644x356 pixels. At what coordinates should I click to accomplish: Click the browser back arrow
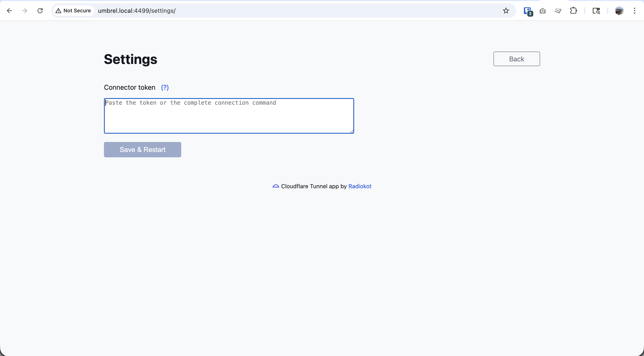point(9,11)
